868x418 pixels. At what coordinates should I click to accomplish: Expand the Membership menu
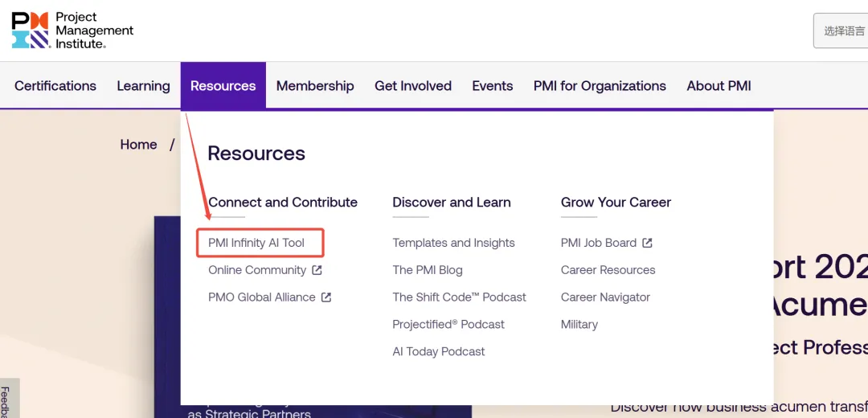pyautogui.click(x=315, y=86)
